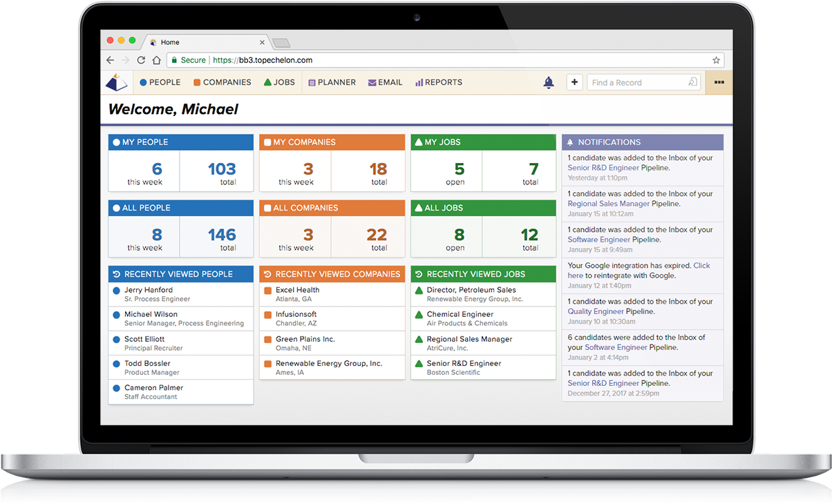Open the Excel Health company record
Screen dimensions: 832x504
[x=297, y=290]
